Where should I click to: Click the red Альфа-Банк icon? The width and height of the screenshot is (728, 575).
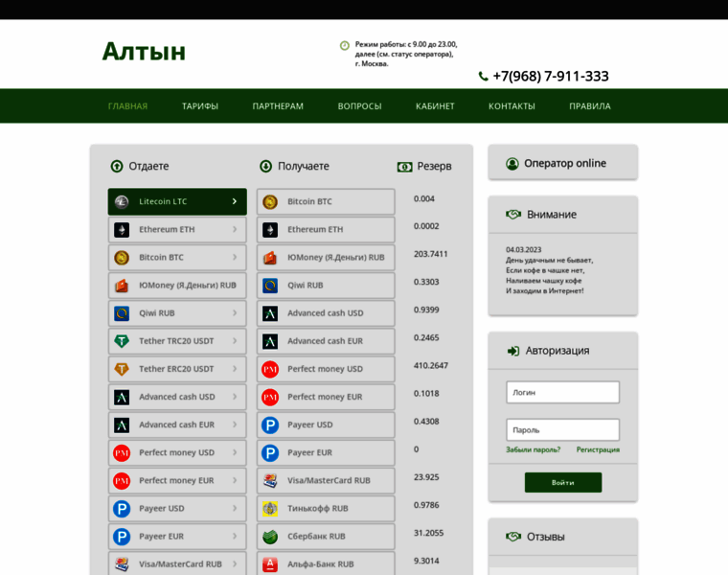(x=270, y=563)
